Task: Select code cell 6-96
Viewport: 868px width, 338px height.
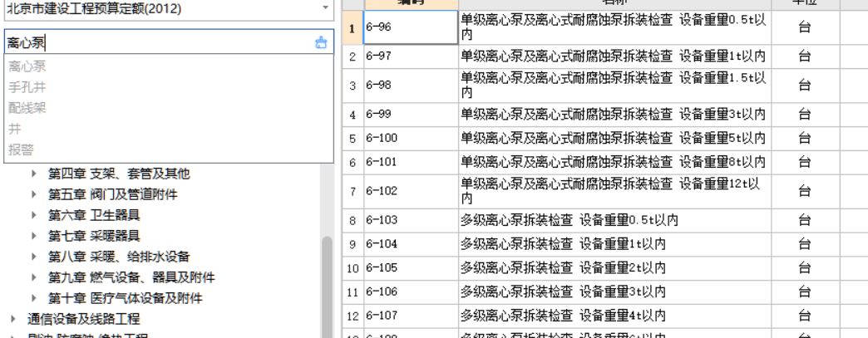Action: pyautogui.click(x=411, y=27)
